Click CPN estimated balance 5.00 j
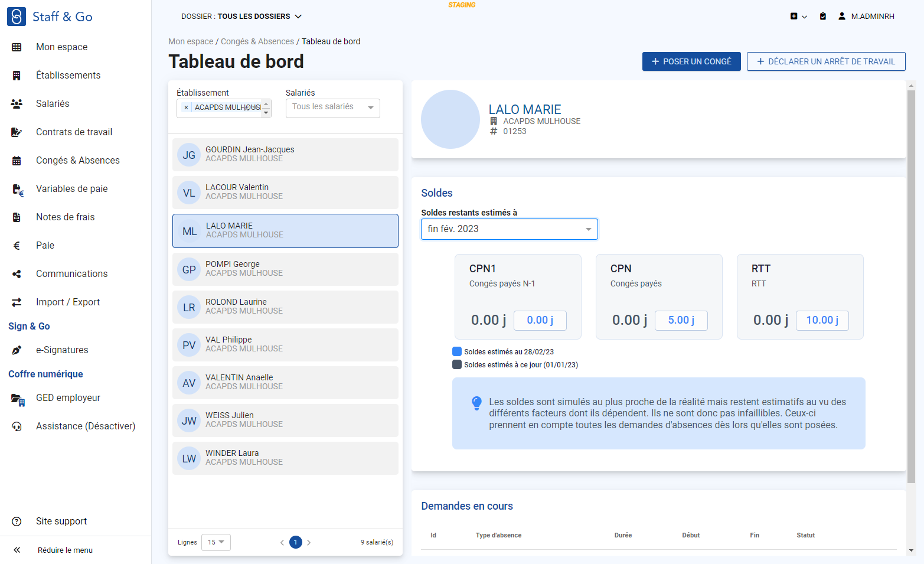Image resolution: width=924 pixels, height=564 pixels. click(681, 320)
